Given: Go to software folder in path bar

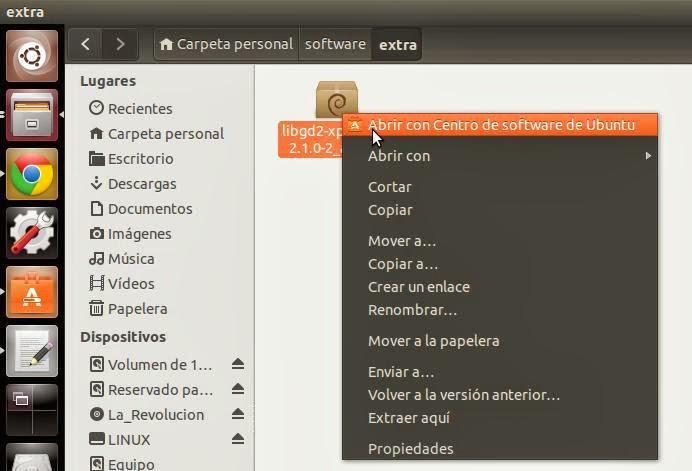Looking at the screenshot, I should click(x=335, y=44).
